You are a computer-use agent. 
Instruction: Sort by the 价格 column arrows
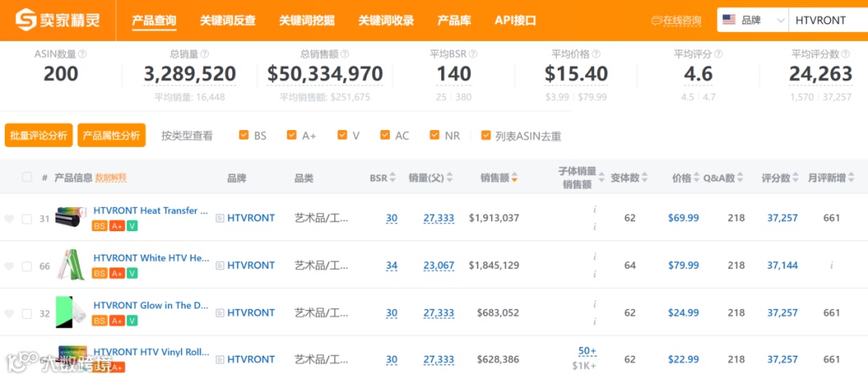click(x=696, y=178)
